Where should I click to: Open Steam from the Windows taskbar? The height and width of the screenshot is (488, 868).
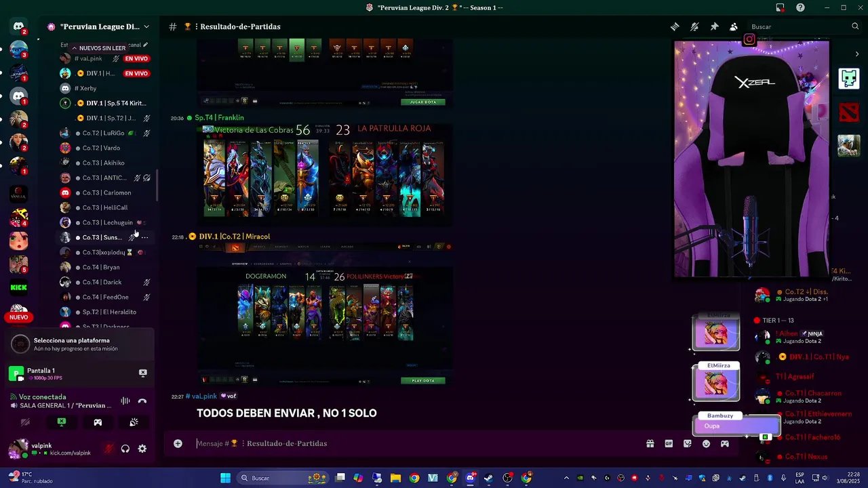point(488,478)
